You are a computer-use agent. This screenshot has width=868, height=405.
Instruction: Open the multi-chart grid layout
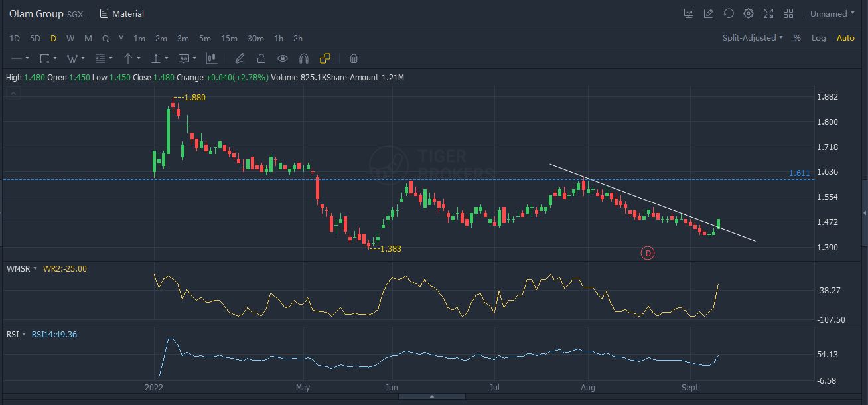(788, 13)
